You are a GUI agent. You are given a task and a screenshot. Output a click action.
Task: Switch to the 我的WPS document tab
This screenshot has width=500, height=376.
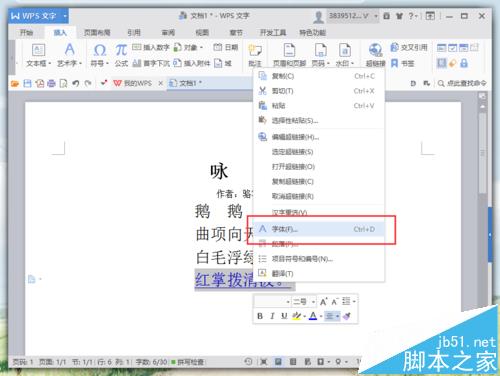click(x=133, y=83)
